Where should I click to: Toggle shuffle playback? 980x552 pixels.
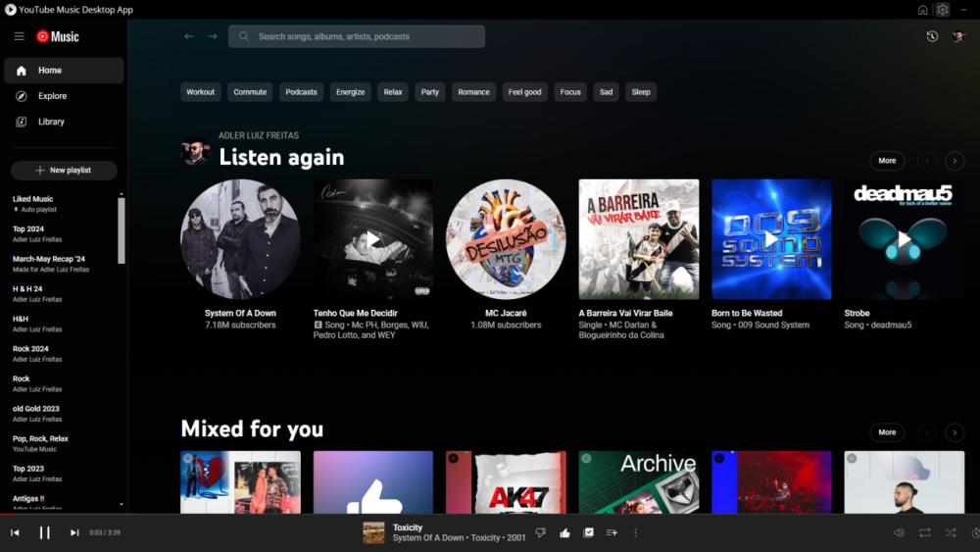[x=950, y=532]
